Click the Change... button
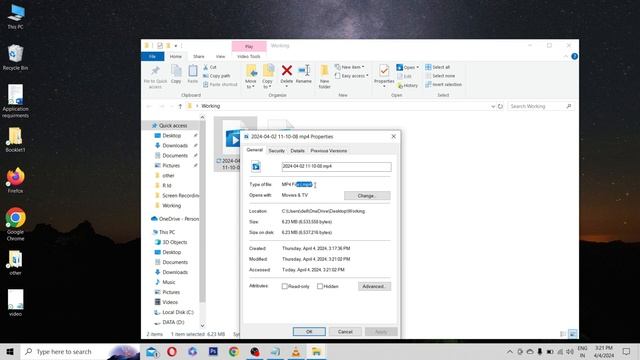640x360 pixels. [x=367, y=196]
